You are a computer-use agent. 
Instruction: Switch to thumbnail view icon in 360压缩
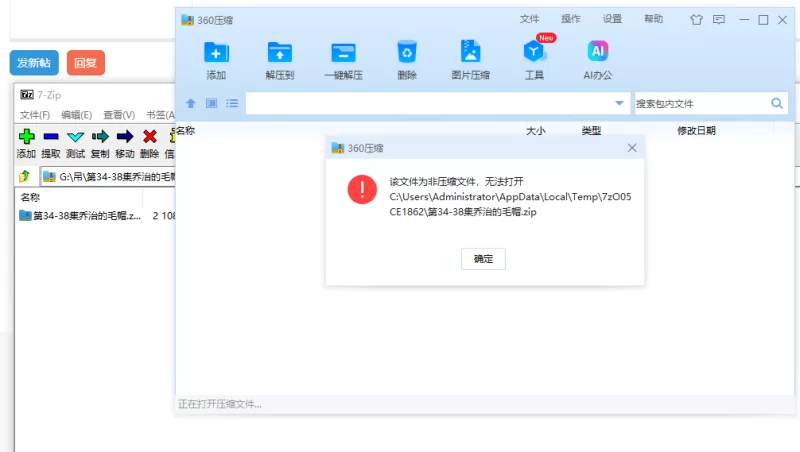click(211, 104)
